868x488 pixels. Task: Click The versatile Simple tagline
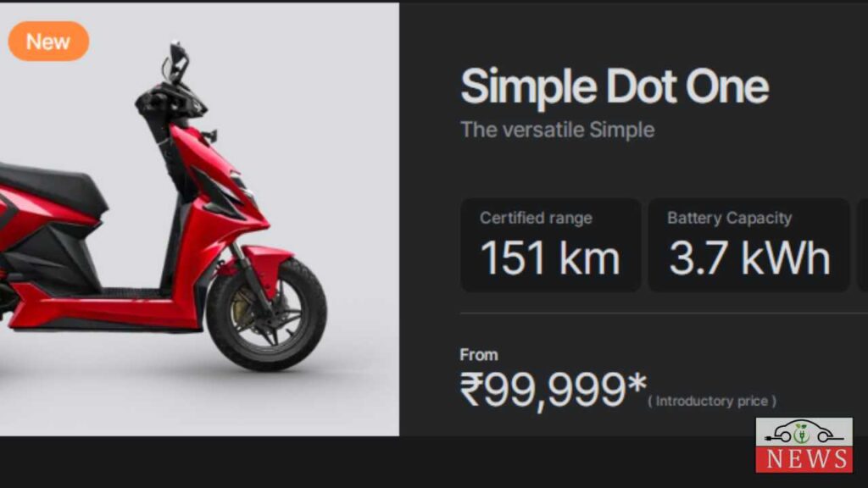[x=558, y=130]
